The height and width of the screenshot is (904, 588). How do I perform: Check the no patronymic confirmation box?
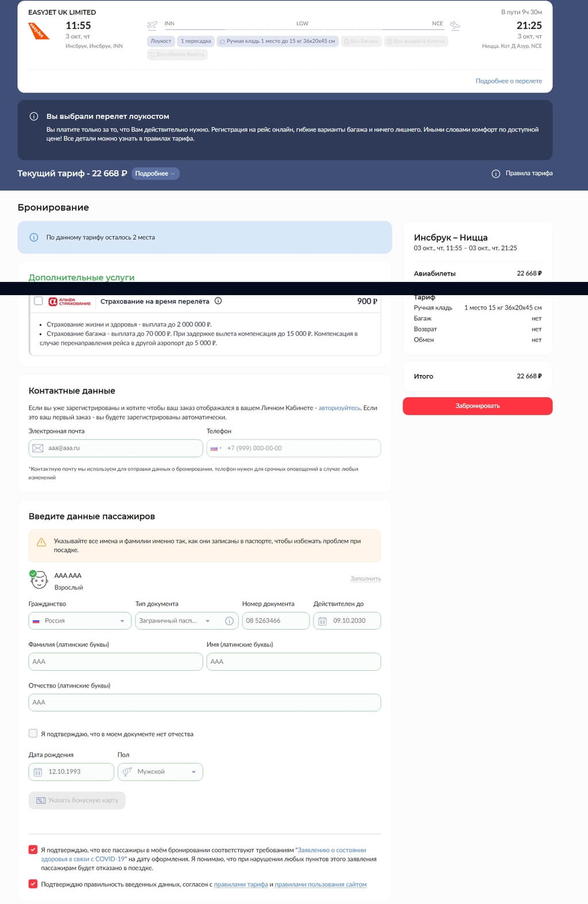click(x=33, y=733)
